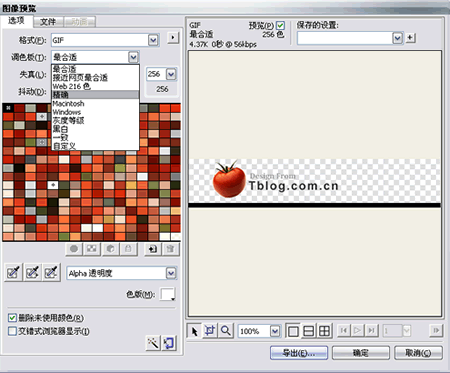
Task: Choose 接近网页最合适 in the palette list
Action: pyautogui.click(x=95, y=78)
